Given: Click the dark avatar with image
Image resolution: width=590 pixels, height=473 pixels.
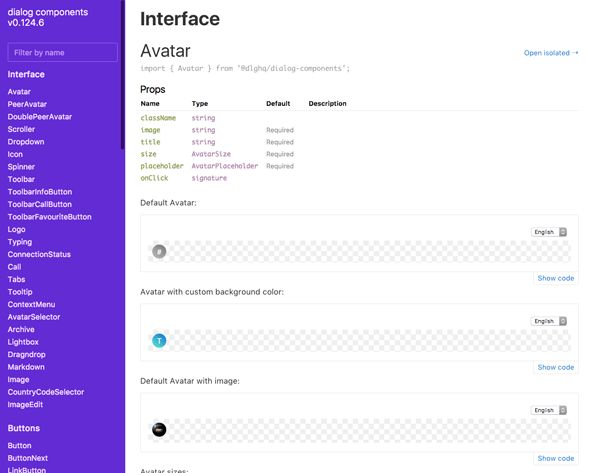Looking at the screenshot, I should [x=159, y=429].
